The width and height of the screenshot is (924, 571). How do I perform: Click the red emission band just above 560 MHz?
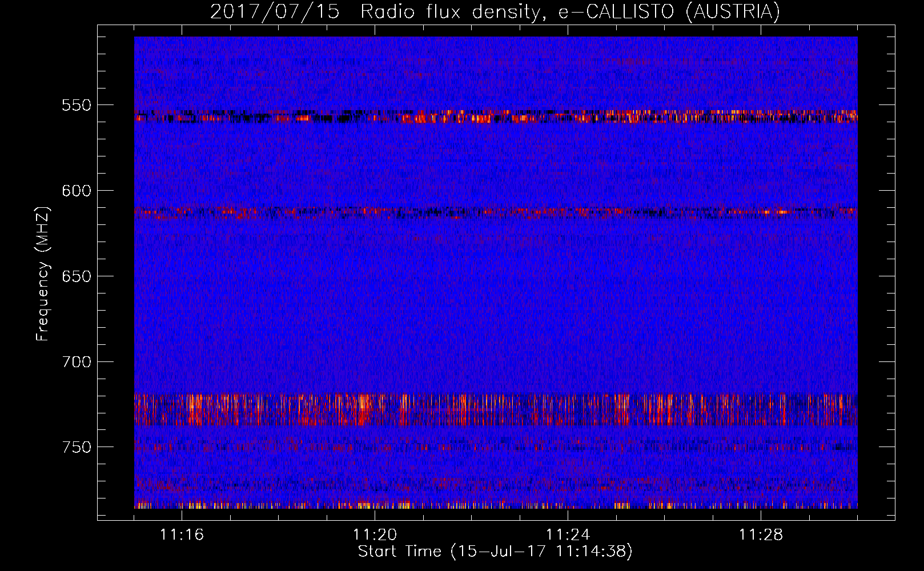[x=496, y=116]
